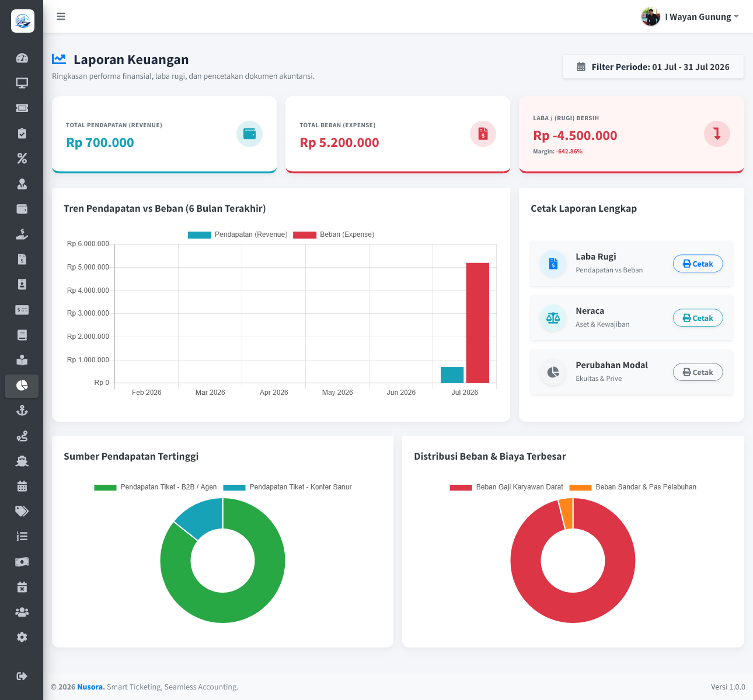The height and width of the screenshot is (700, 753).
Task: Click the Laba Rugi document icon
Action: coord(553,264)
